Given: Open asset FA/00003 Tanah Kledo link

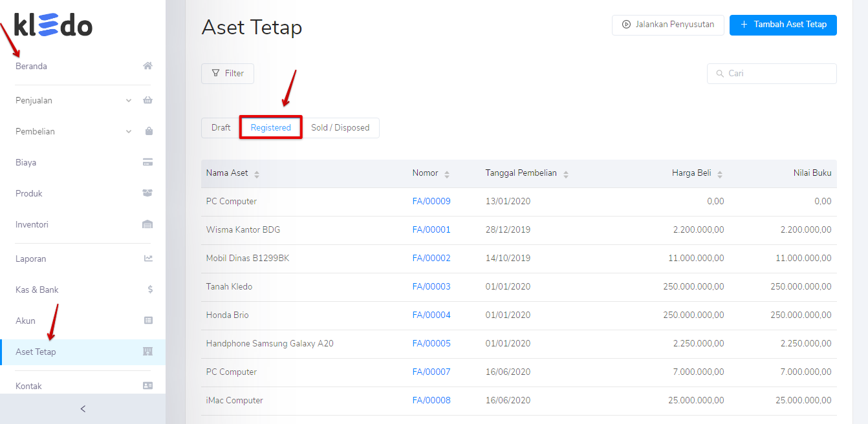Looking at the screenshot, I should [x=431, y=286].
